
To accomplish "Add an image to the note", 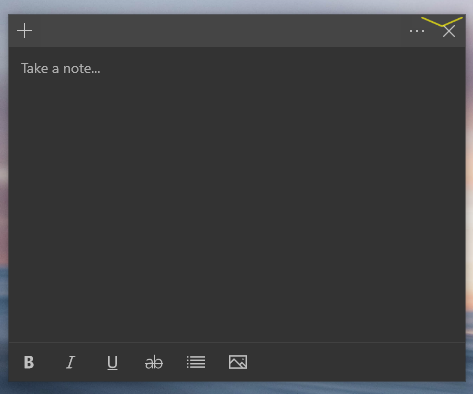I will click(x=238, y=362).
